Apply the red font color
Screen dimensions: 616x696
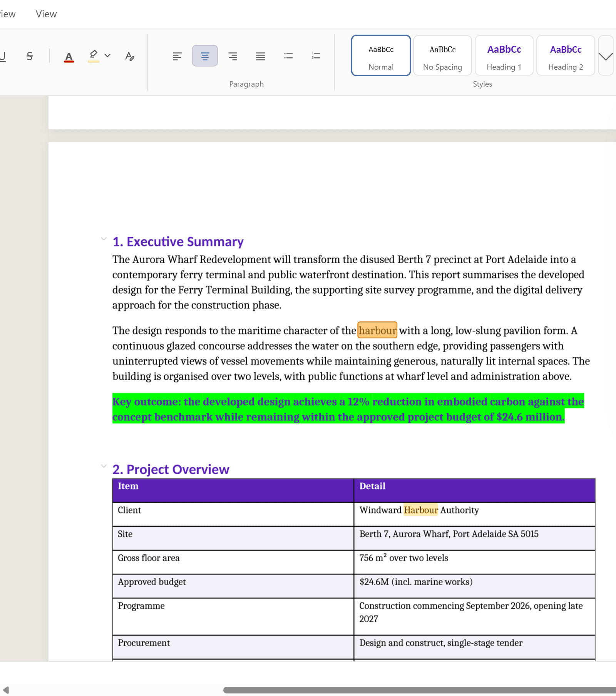point(69,56)
